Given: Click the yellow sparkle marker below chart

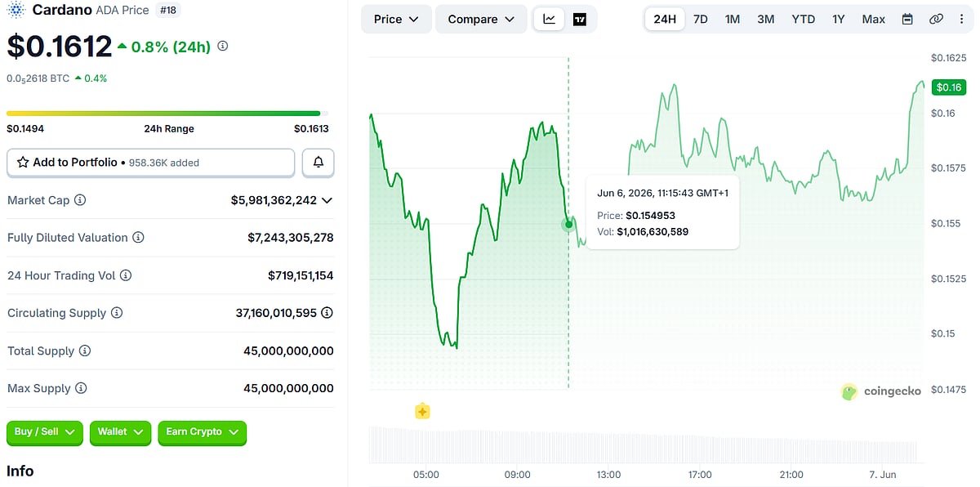Looking at the screenshot, I should tap(422, 411).
